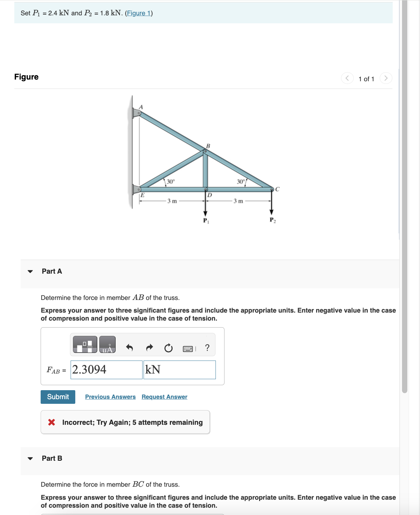Screen dimensions: 420x515
Task: Click the previous figure chevron arrow
Action: coord(347,78)
